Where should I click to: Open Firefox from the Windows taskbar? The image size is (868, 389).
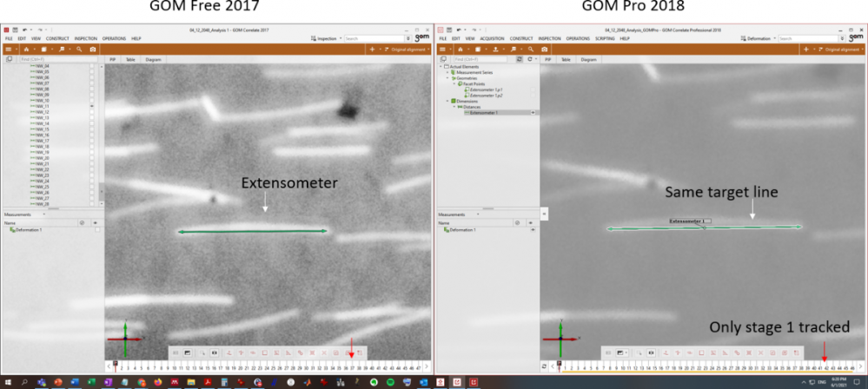(x=157, y=382)
